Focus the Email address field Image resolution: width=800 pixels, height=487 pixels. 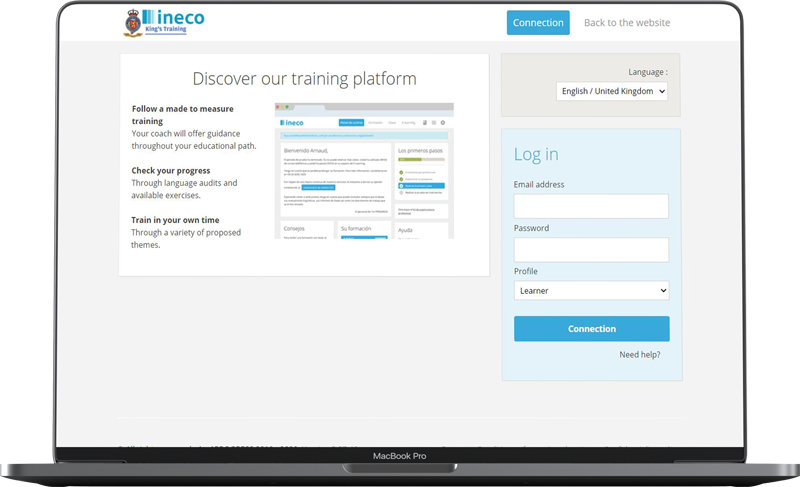pos(591,206)
